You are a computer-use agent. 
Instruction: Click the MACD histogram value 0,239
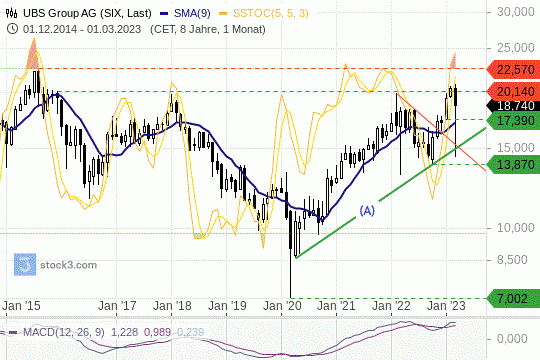pyautogui.click(x=190, y=332)
